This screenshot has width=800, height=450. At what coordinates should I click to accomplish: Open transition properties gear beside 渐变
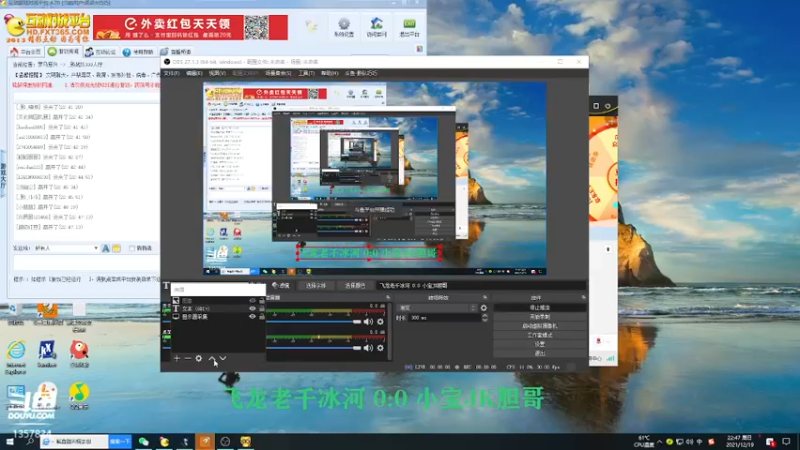coord(484,308)
